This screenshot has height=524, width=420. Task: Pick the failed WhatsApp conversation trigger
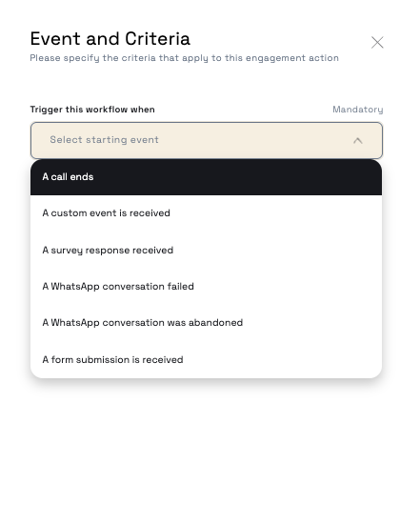coord(206,287)
